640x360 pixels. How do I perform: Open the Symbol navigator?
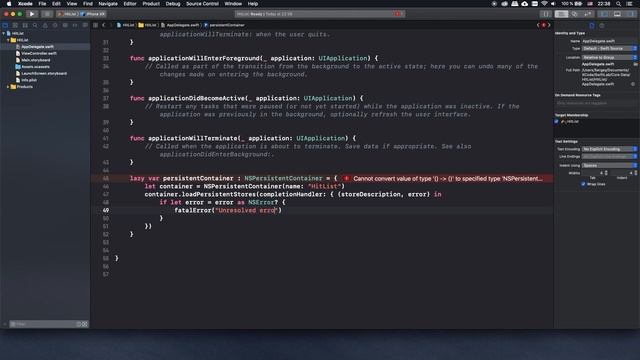point(25,25)
